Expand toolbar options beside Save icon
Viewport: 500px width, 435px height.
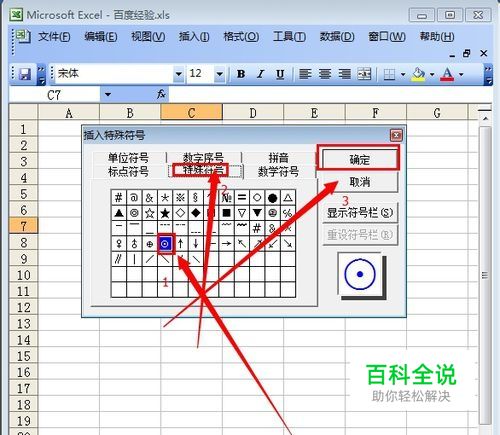point(41,74)
